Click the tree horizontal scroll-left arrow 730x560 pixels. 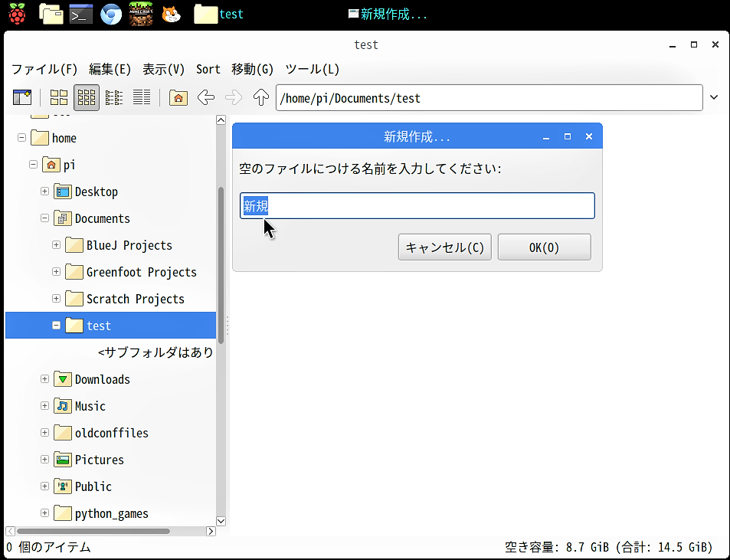pos(10,531)
